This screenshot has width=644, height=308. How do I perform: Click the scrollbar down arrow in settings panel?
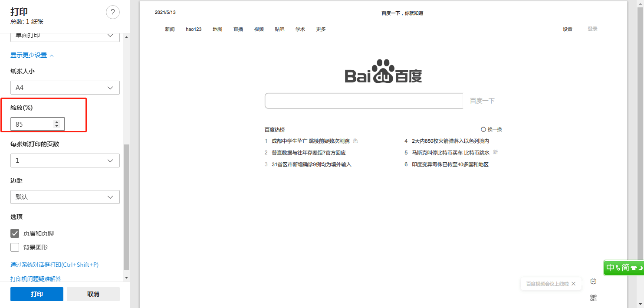click(x=126, y=278)
